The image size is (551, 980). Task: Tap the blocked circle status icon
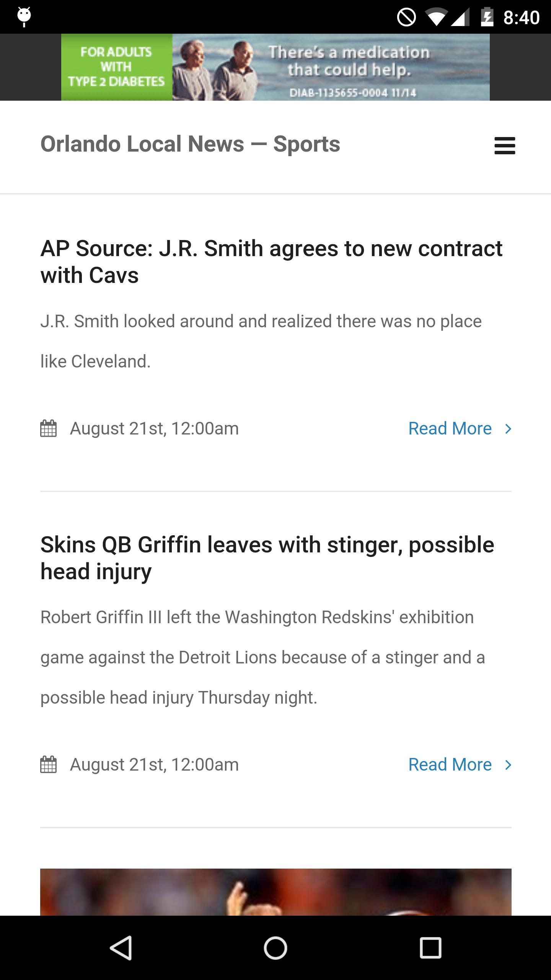pyautogui.click(x=406, y=17)
